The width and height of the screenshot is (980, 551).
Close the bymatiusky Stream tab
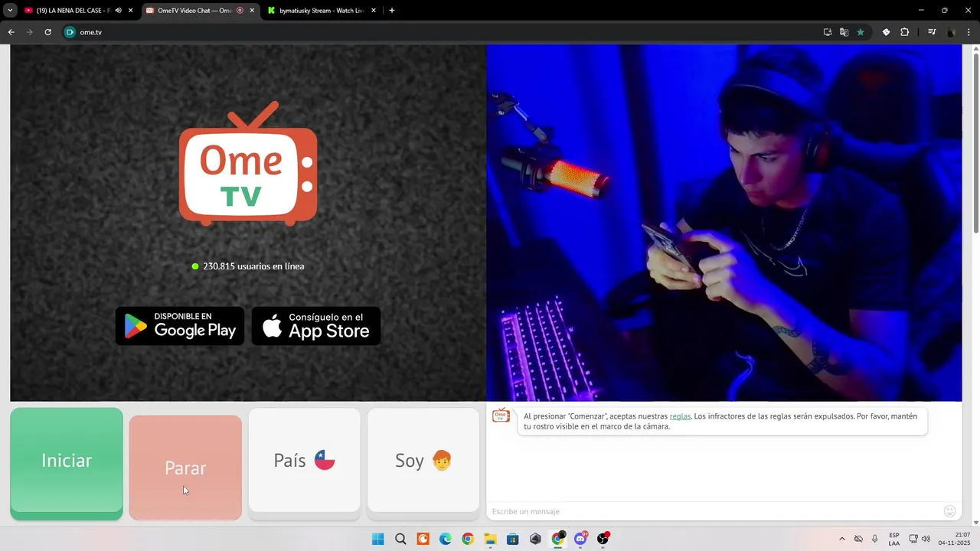pyautogui.click(x=374, y=11)
